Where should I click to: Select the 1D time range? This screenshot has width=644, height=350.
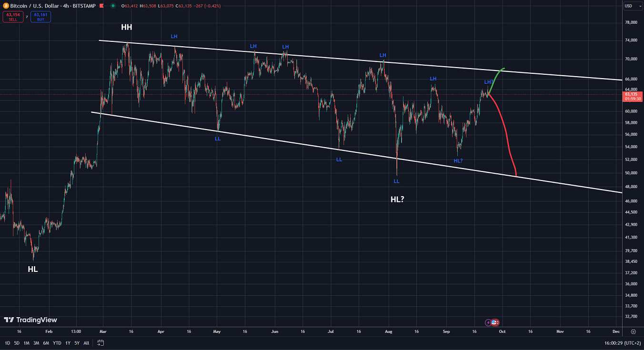point(7,343)
